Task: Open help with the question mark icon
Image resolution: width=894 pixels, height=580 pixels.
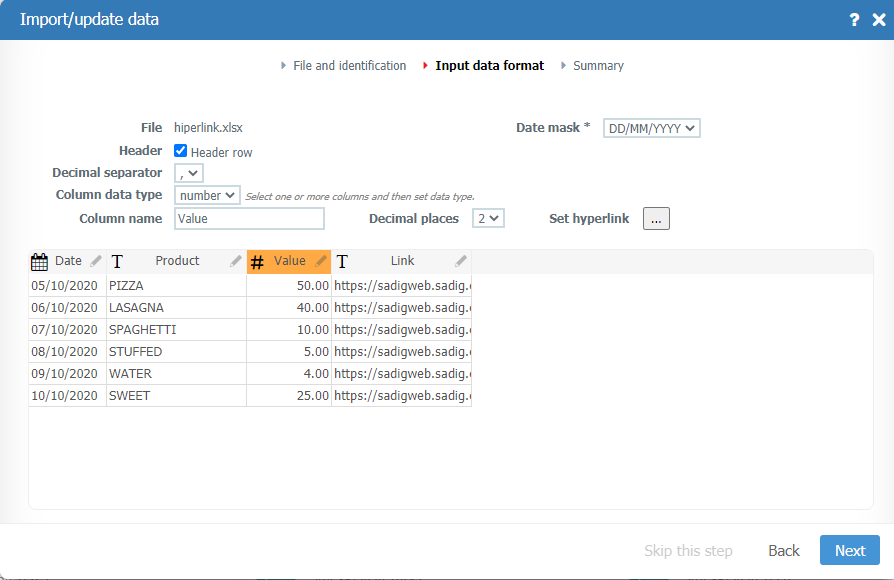Action: [854, 20]
